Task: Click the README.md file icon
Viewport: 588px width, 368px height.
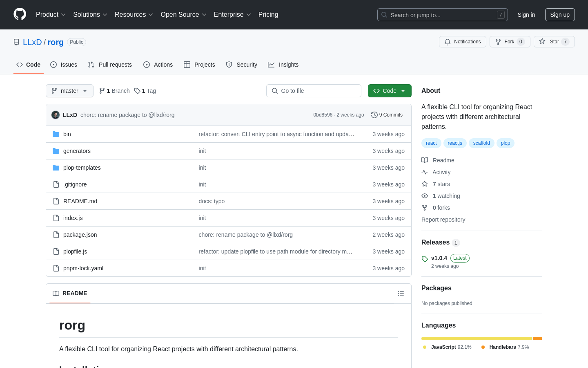Action: 56,201
